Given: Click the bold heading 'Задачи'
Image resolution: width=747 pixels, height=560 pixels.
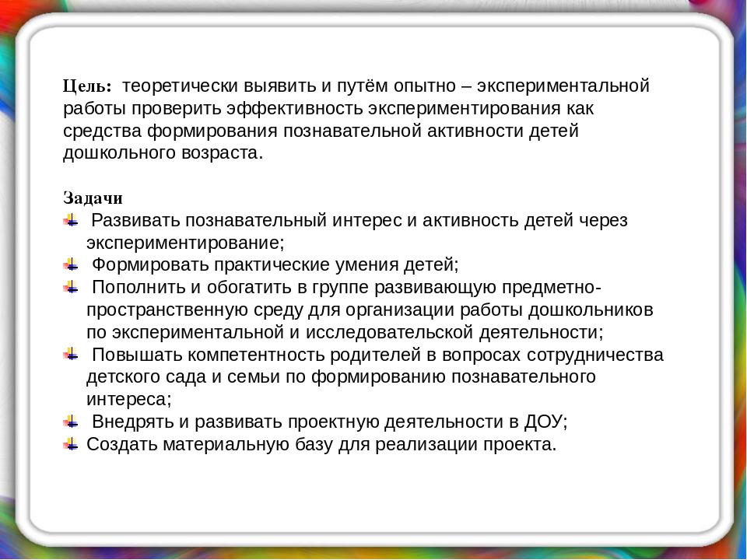Looking at the screenshot, I should coord(93,198).
